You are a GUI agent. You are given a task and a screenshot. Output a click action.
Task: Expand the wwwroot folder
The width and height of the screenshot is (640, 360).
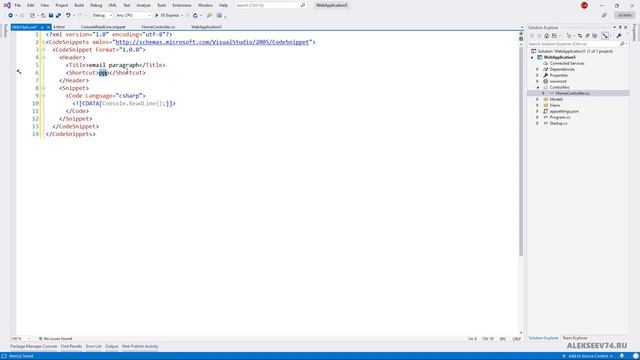(x=538, y=81)
